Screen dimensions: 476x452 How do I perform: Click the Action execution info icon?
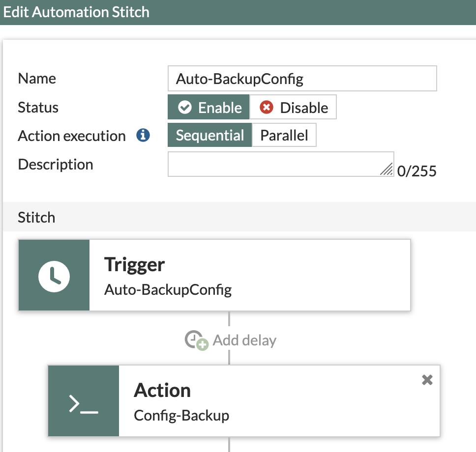click(143, 135)
